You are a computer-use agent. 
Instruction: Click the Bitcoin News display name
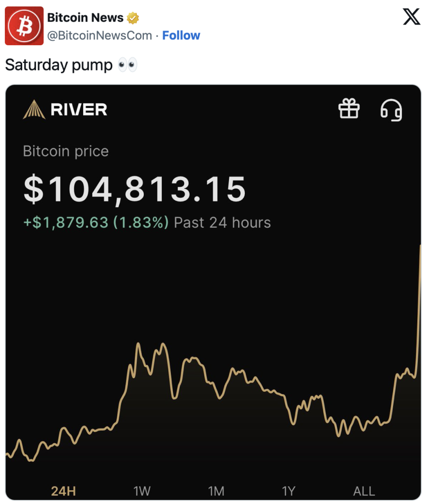point(85,18)
